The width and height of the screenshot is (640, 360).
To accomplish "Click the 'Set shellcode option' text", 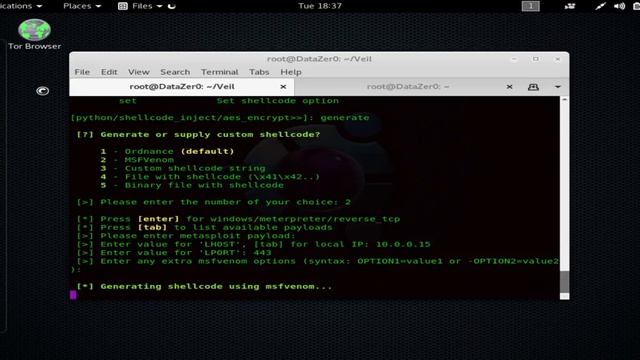I will 278,101.
